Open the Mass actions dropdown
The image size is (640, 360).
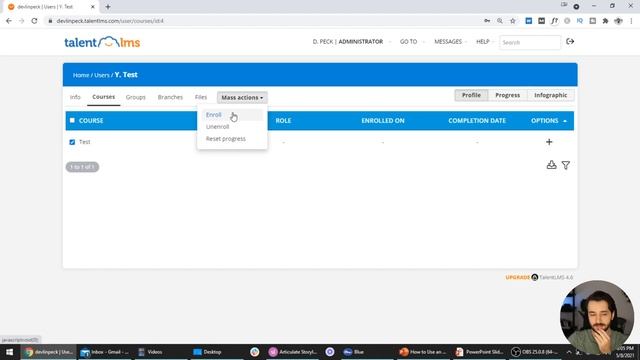(242, 98)
